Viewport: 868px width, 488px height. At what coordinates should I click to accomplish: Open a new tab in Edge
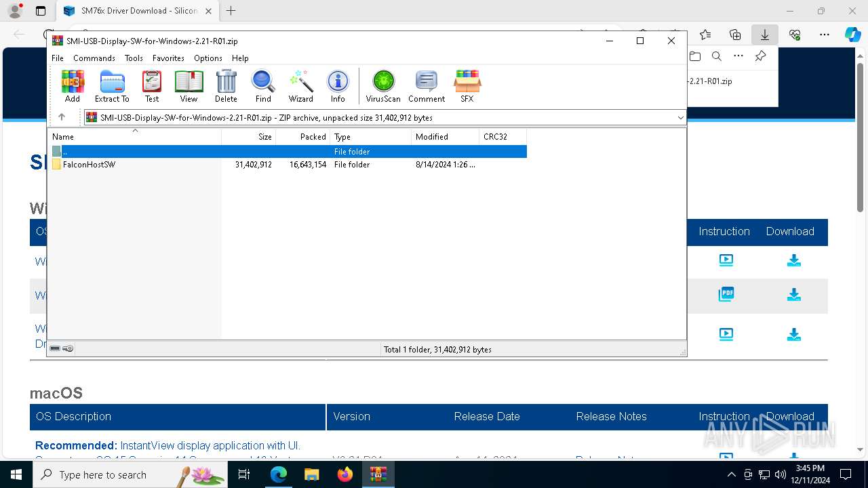coord(231,11)
